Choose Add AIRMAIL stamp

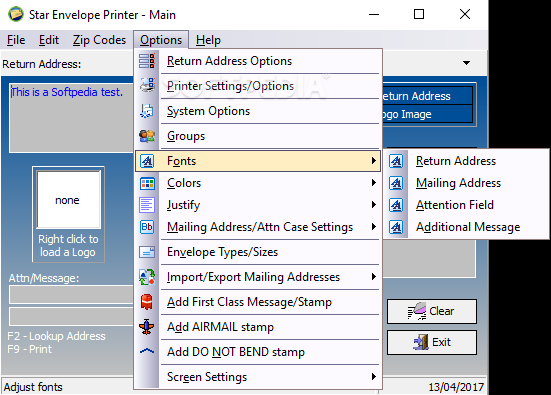(258, 327)
